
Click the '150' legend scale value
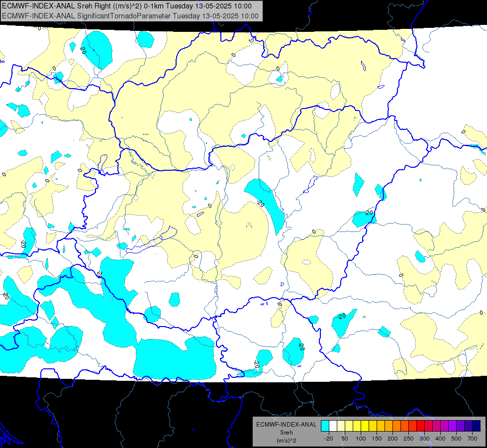(377, 439)
